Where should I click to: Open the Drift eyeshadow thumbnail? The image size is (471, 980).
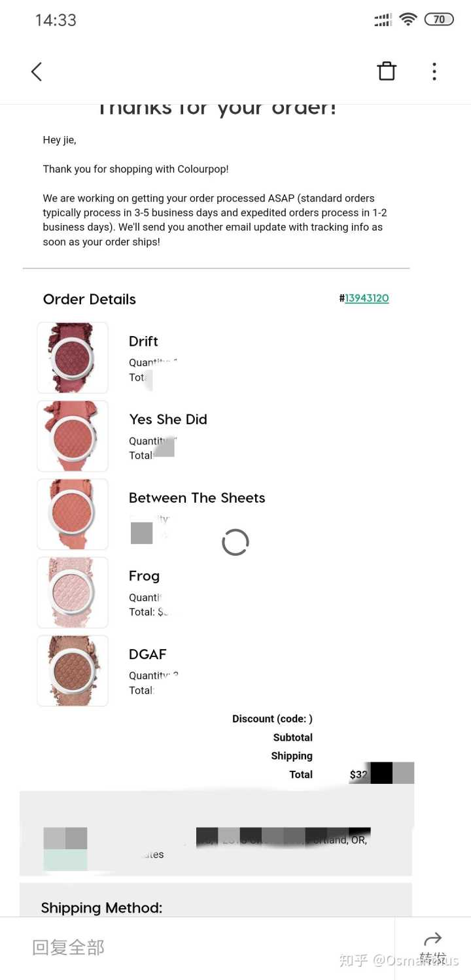coord(73,358)
